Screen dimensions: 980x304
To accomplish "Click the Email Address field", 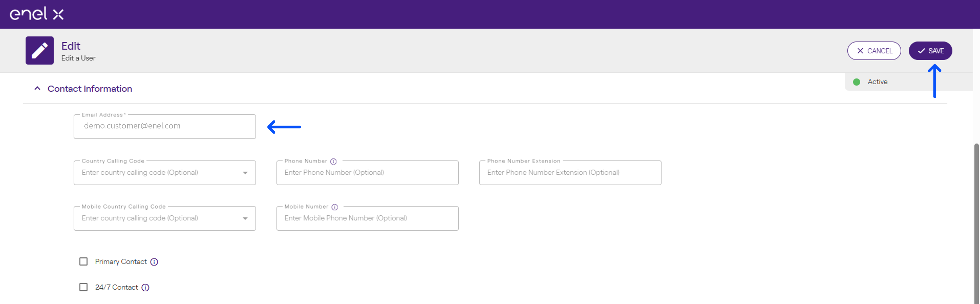I will [165, 127].
